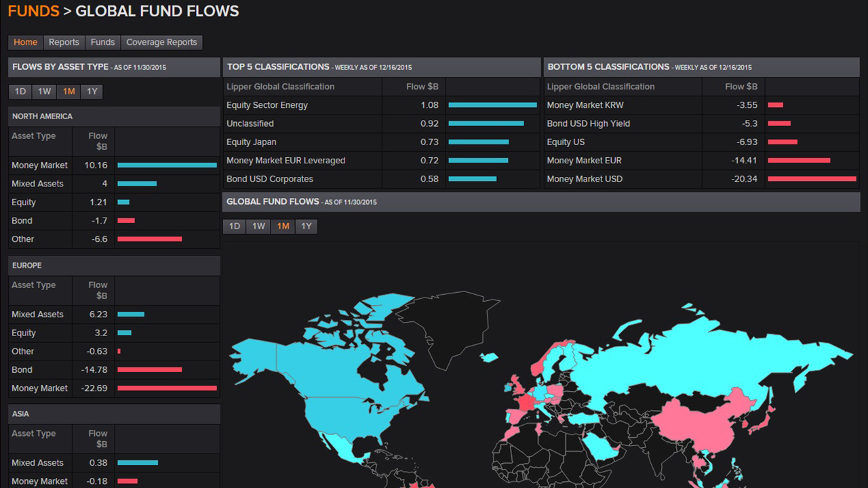Switch to the Reports tab
This screenshot has width=868, height=488.
[x=64, y=42]
